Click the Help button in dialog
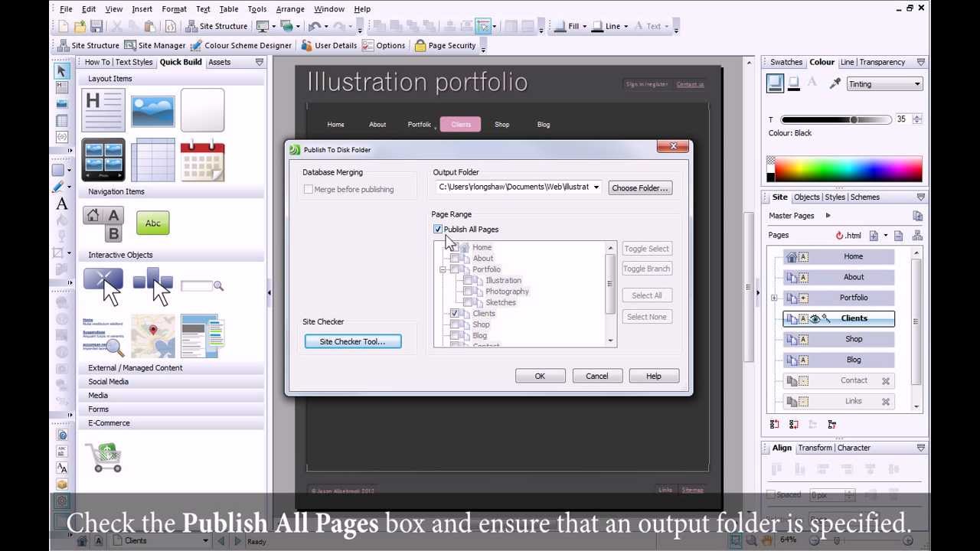 coord(654,377)
